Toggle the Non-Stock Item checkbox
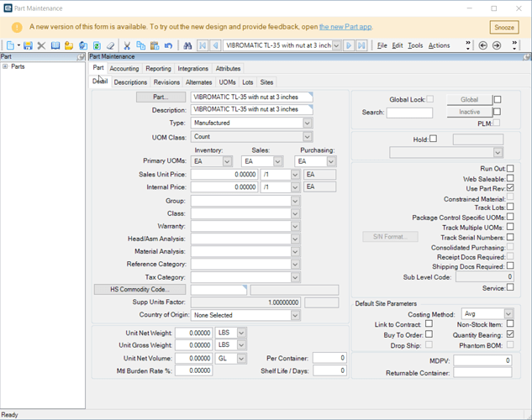Image resolution: width=532 pixels, height=420 pixels. pyautogui.click(x=510, y=323)
